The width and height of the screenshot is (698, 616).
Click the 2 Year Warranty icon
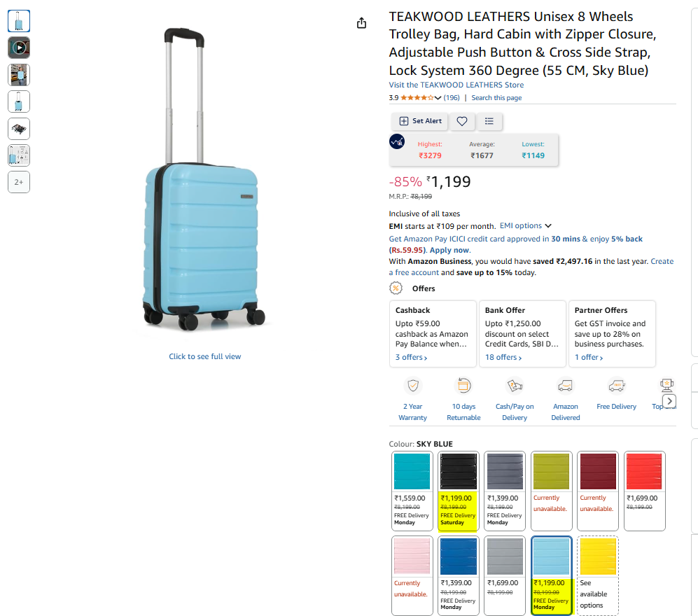[413, 386]
